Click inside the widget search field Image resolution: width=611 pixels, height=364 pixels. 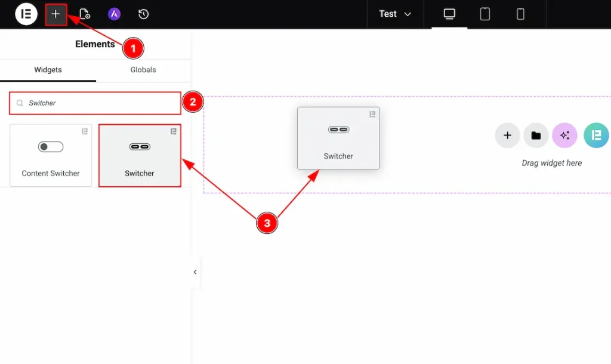94,103
